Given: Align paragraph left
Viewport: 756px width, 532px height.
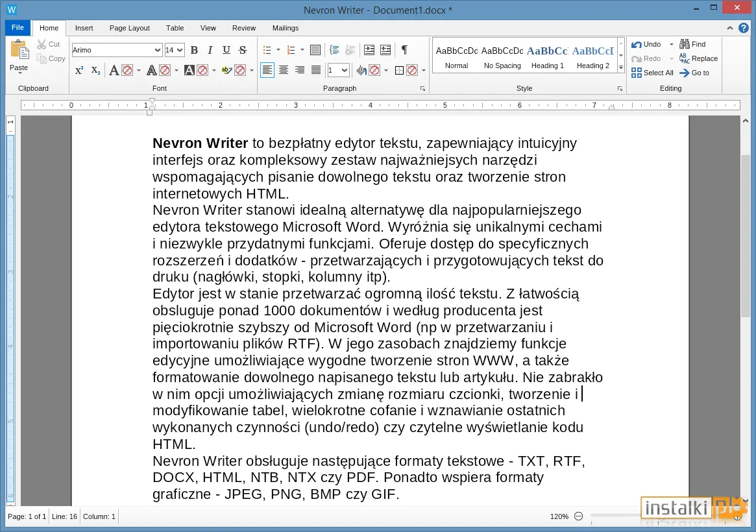Looking at the screenshot, I should coord(267,70).
